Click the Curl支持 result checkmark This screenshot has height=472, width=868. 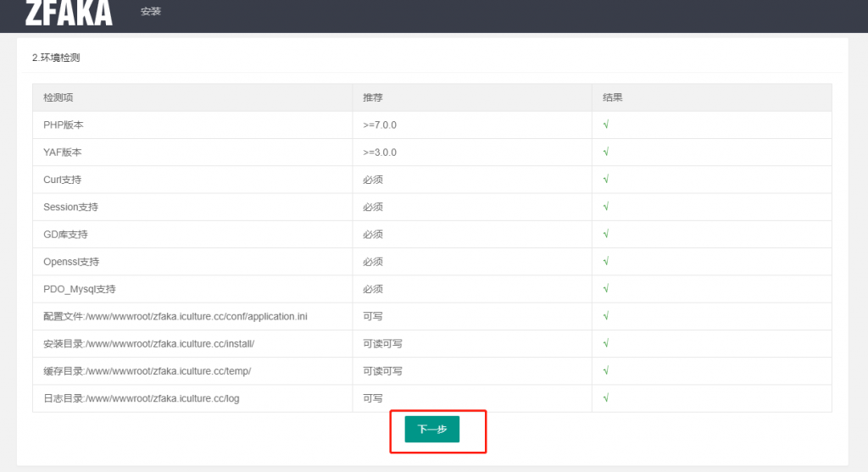click(606, 180)
